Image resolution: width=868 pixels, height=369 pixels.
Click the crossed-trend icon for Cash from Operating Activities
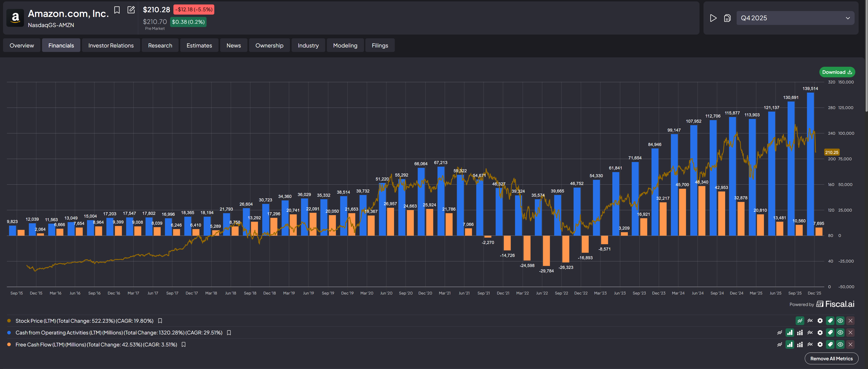point(810,333)
